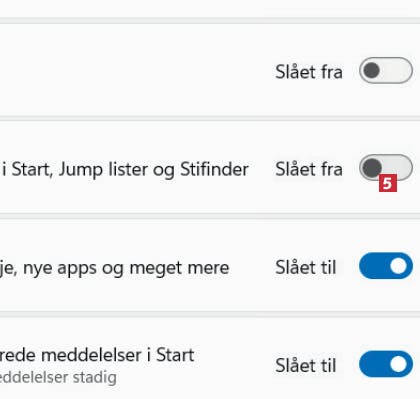This screenshot has width=420, height=399.
Task: Switch off the meddelelser i Start toggle
Action: point(386,364)
